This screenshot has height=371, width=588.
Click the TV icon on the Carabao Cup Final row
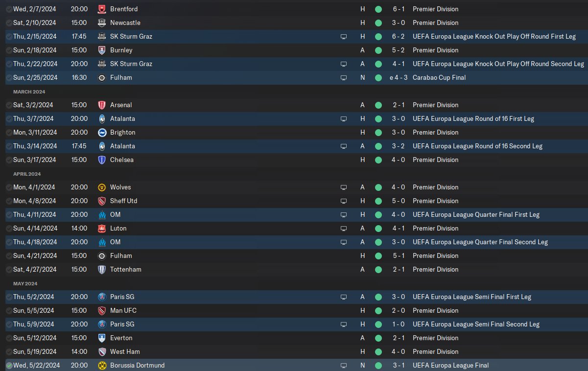[x=344, y=77]
